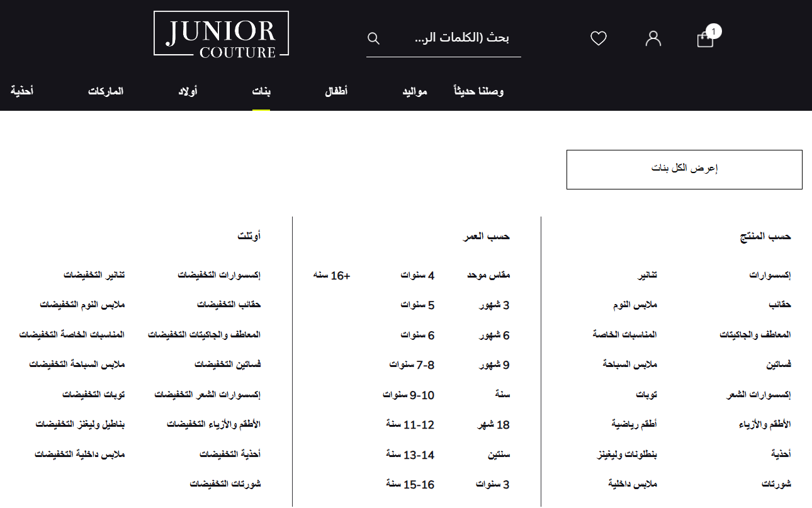The width and height of the screenshot is (812, 508).
Task: Open فساتين category link
Action: (779, 364)
